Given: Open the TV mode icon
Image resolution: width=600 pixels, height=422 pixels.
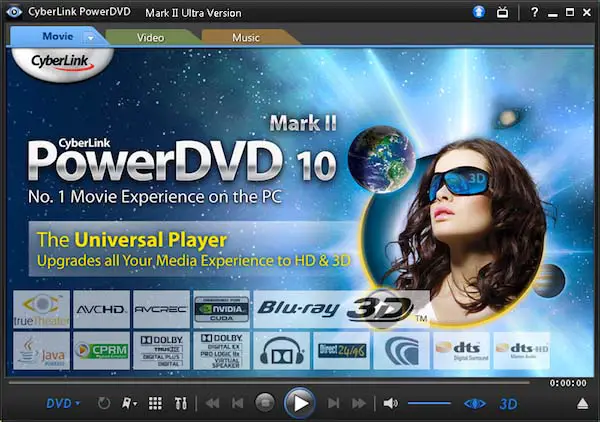Looking at the screenshot, I should point(502,12).
